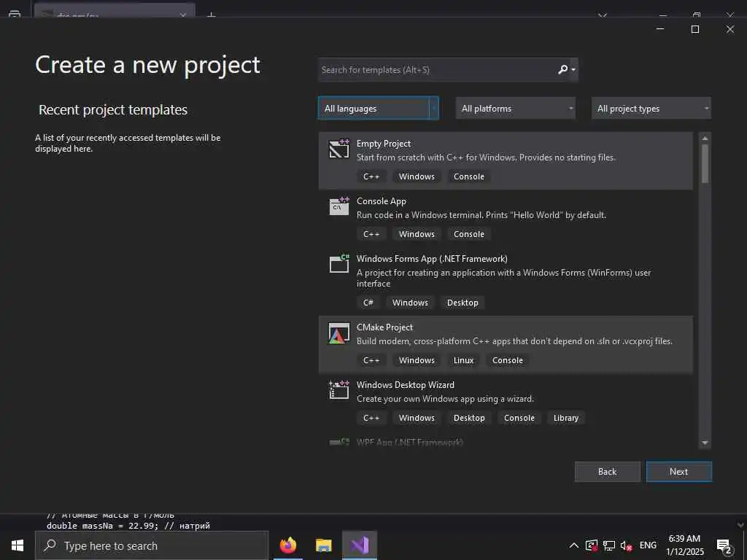Click the template list scroll up arrow

point(705,138)
